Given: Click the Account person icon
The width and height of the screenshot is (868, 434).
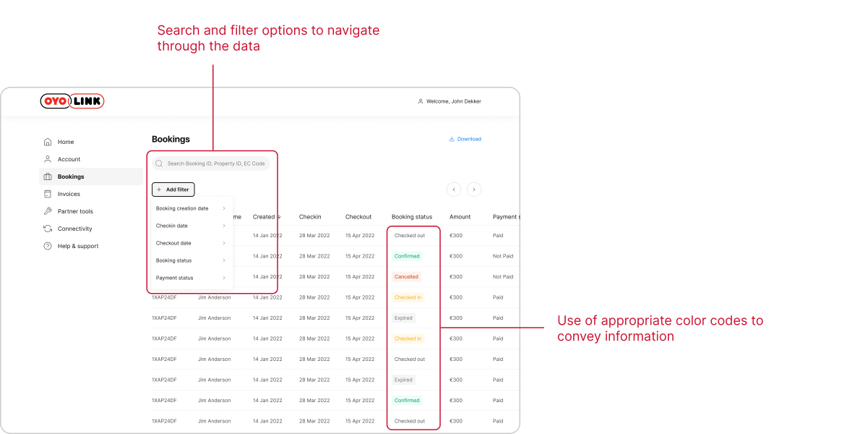Looking at the screenshot, I should (48, 159).
